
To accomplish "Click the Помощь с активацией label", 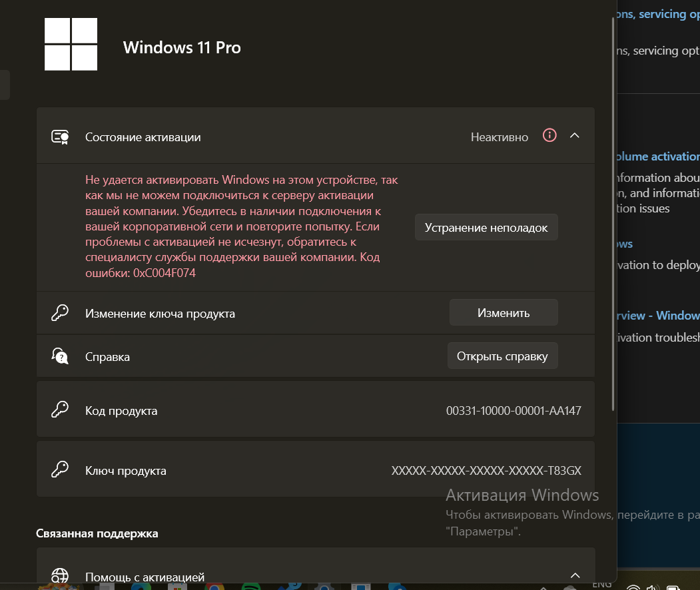I will [145, 577].
